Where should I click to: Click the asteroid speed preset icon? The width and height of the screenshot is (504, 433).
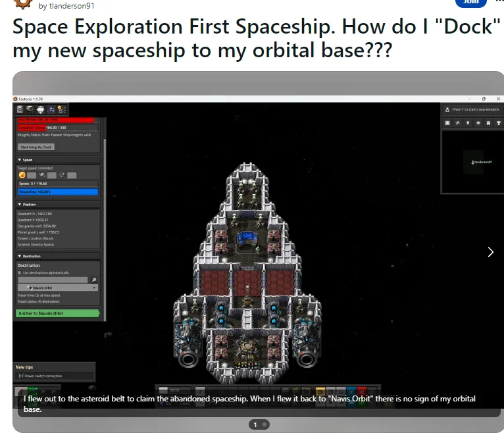point(62,175)
